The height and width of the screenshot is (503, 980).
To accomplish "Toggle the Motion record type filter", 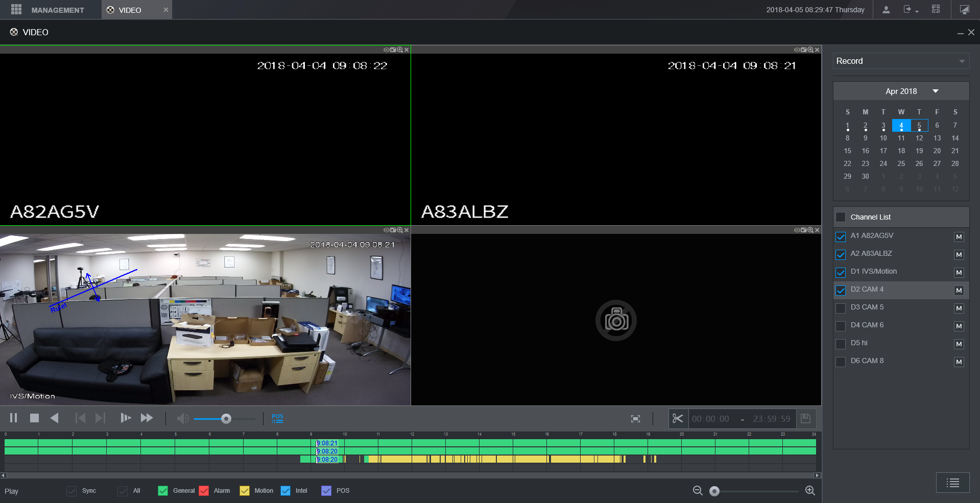I will 245,491.
